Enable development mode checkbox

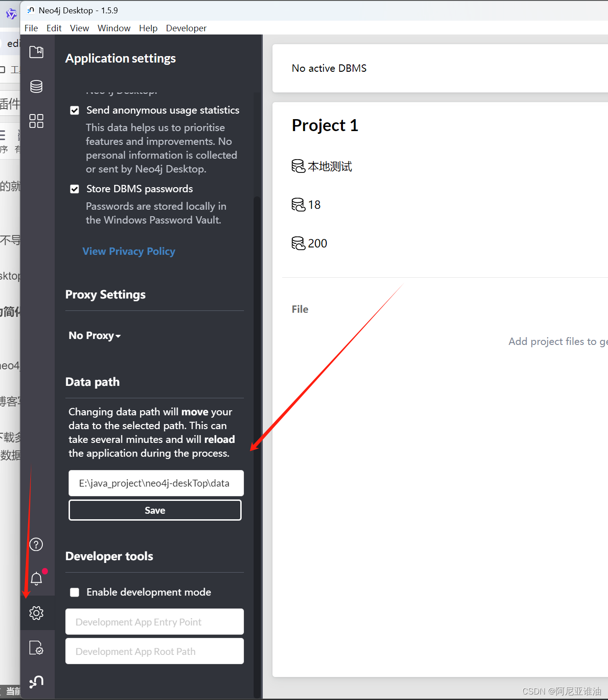pyautogui.click(x=75, y=592)
